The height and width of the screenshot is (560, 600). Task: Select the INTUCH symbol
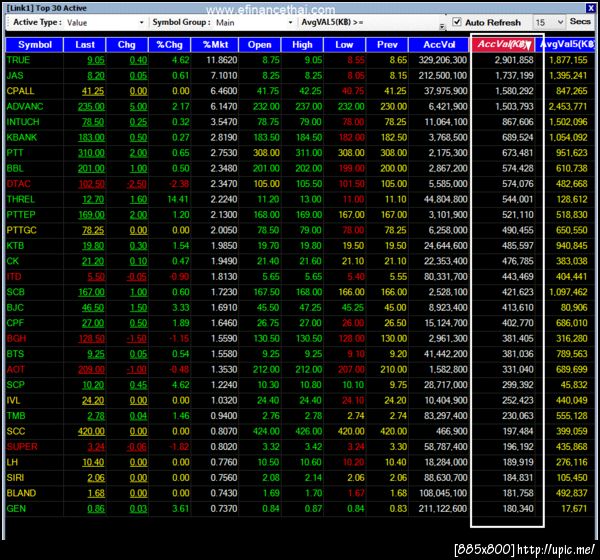pos(23,122)
